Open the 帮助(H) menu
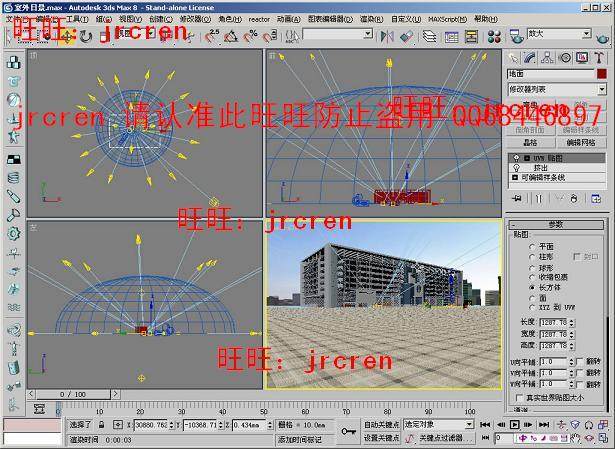Viewport: 615px width, 449px height. pos(486,19)
